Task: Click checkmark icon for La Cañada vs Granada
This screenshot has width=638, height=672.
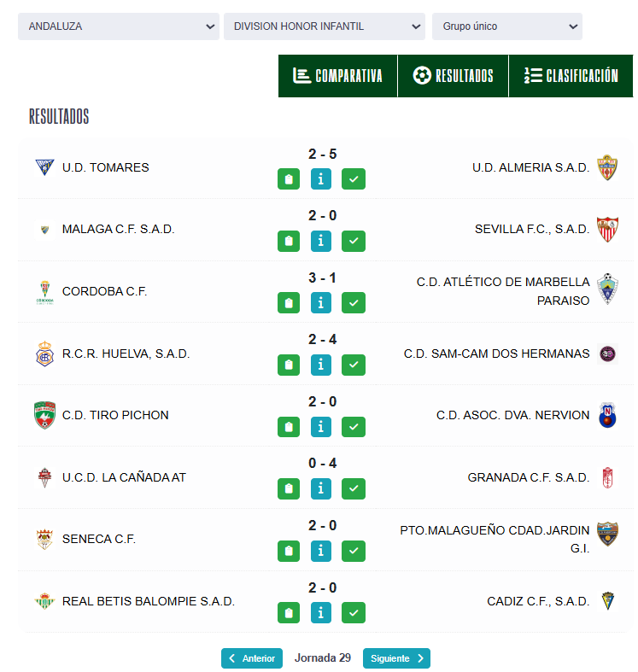Action: tap(354, 488)
